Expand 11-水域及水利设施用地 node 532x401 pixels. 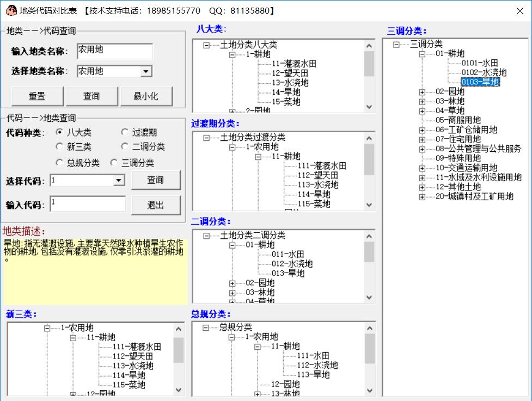tap(422, 177)
